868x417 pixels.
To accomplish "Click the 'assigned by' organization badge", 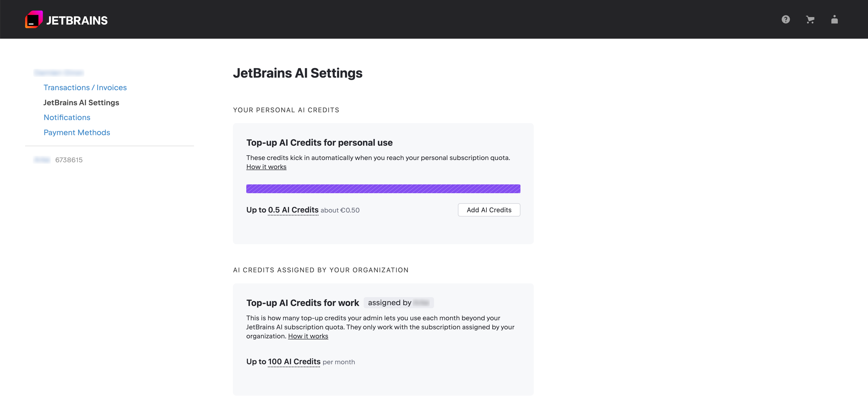I will 398,303.
